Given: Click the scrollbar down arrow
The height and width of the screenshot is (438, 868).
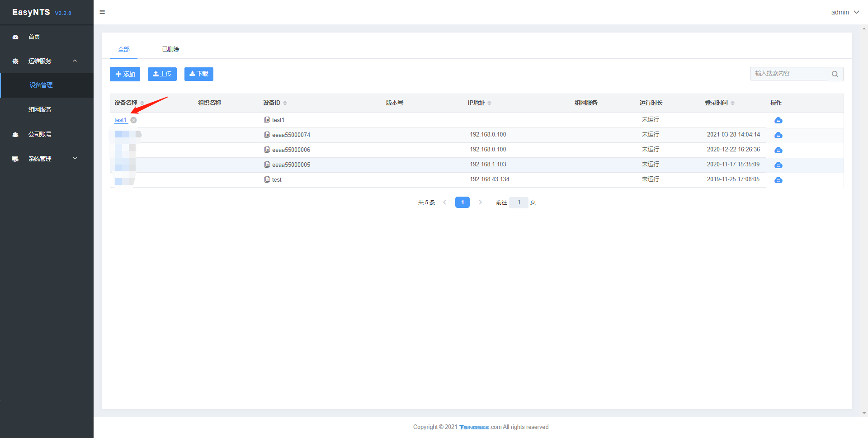Looking at the screenshot, I should [x=864, y=413].
